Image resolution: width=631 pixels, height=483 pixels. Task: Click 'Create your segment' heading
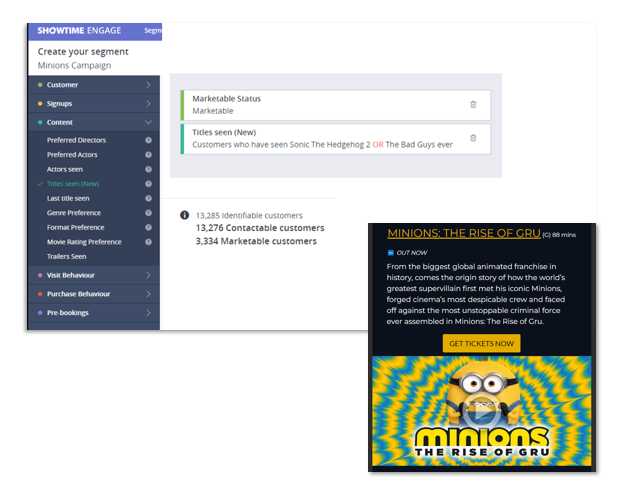pyautogui.click(x=83, y=52)
